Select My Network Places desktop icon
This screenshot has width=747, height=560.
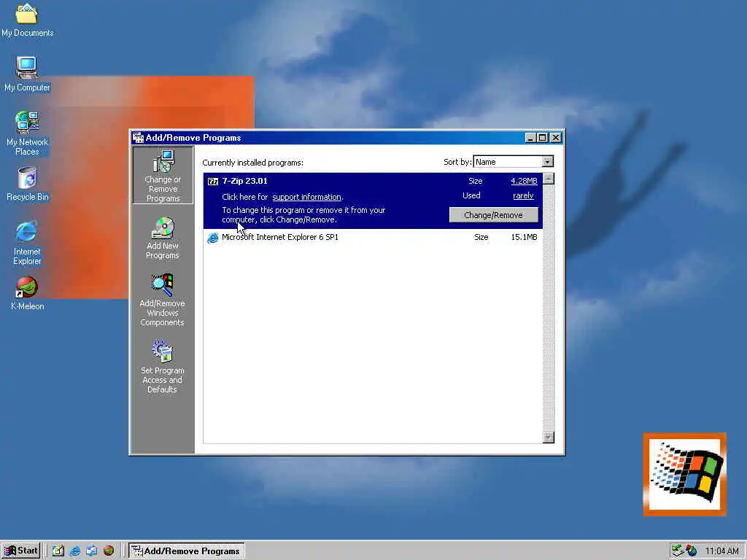[x=27, y=133]
